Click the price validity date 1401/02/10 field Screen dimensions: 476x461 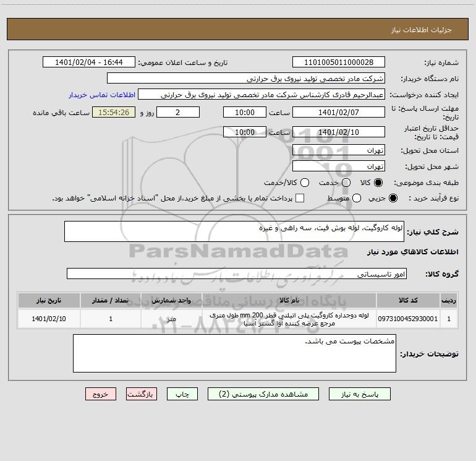point(339,132)
